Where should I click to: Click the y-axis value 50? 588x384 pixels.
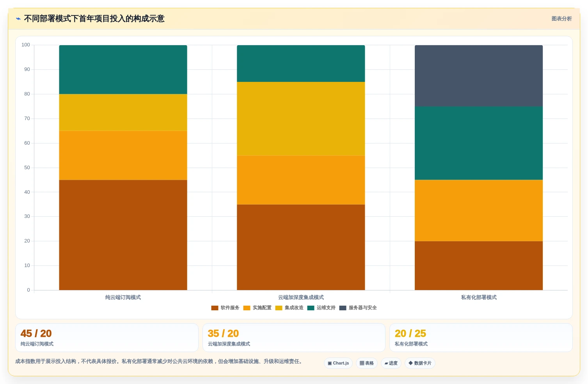click(x=27, y=168)
